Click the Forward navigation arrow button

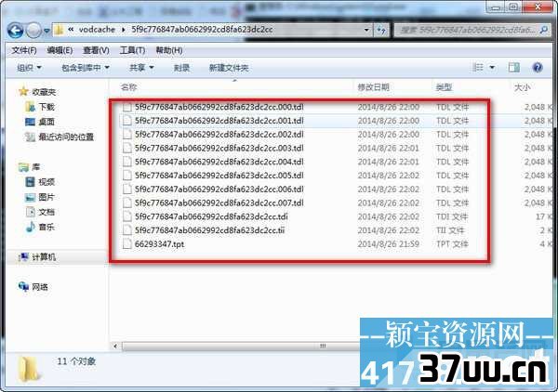point(34,31)
